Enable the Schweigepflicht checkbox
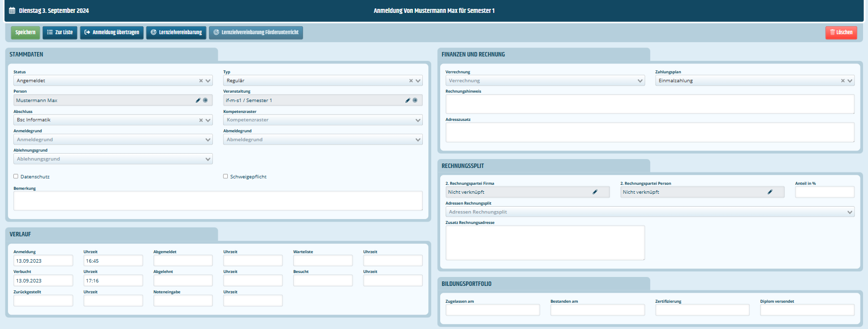The width and height of the screenshot is (868, 329). point(226,176)
